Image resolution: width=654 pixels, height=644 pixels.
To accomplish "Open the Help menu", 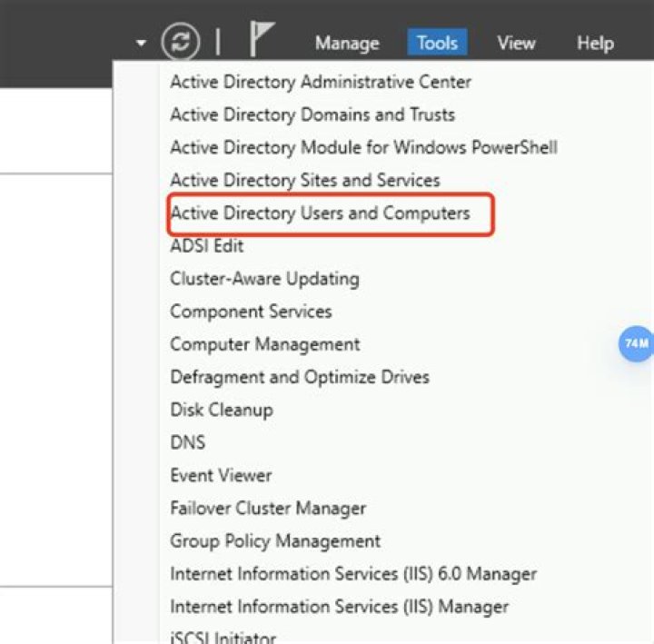I will click(x=595, y=44).
